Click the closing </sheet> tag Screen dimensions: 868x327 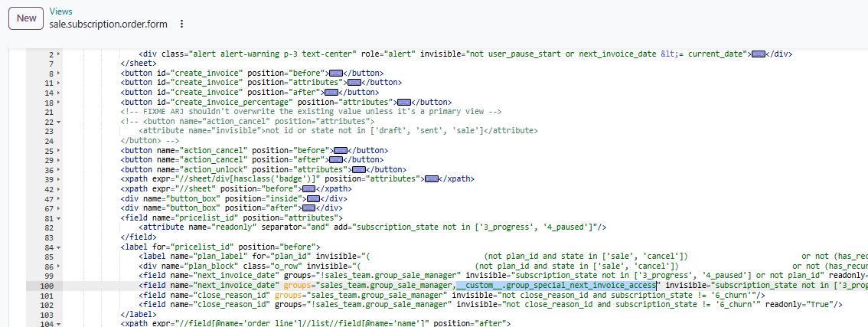tap(139, 64)
